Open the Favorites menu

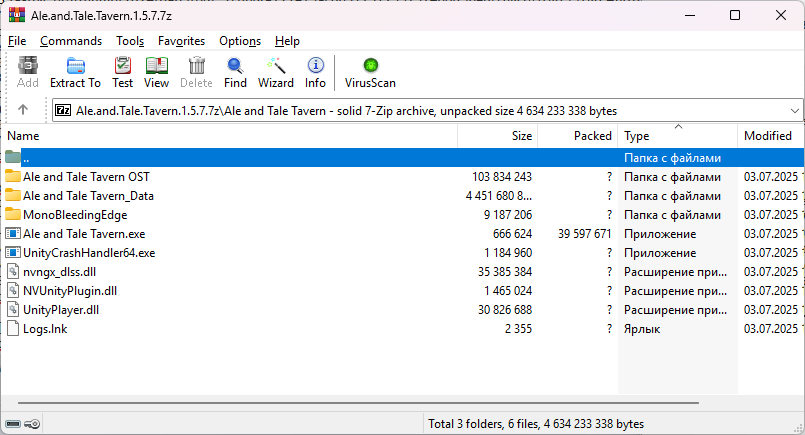click(181, 41)
